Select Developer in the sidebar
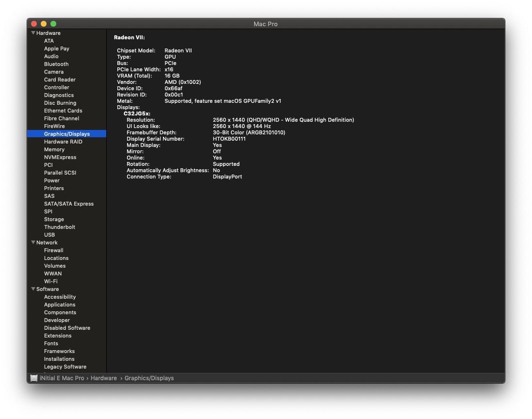Screen dimensions: 532x419 coord(57,320)
